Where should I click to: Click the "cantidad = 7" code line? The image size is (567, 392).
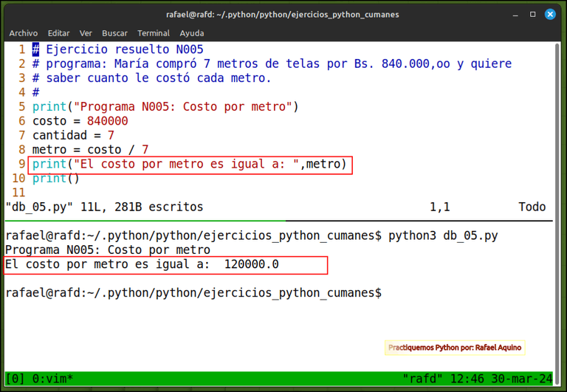point(73,135)
